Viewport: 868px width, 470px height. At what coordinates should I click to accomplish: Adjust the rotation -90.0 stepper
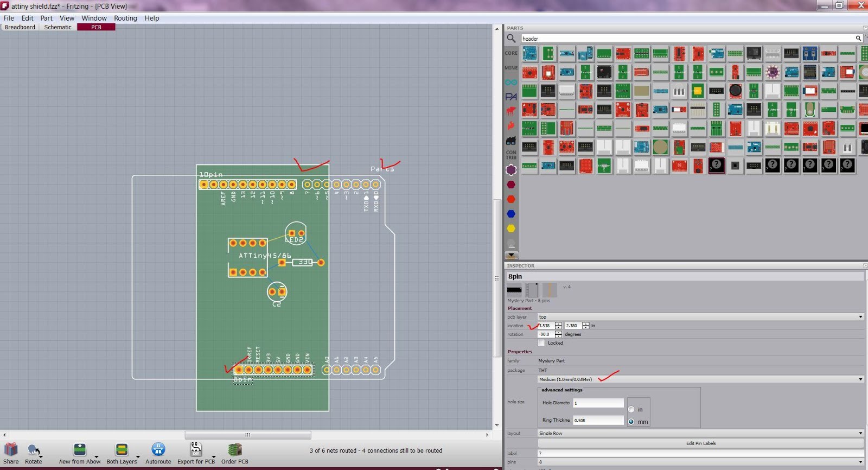tap(558, 334)
